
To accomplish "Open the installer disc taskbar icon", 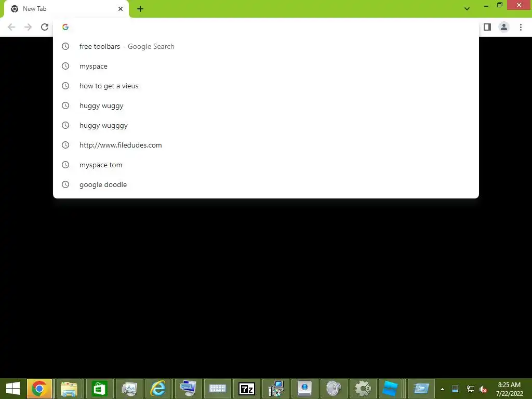I will pos(276,389).
